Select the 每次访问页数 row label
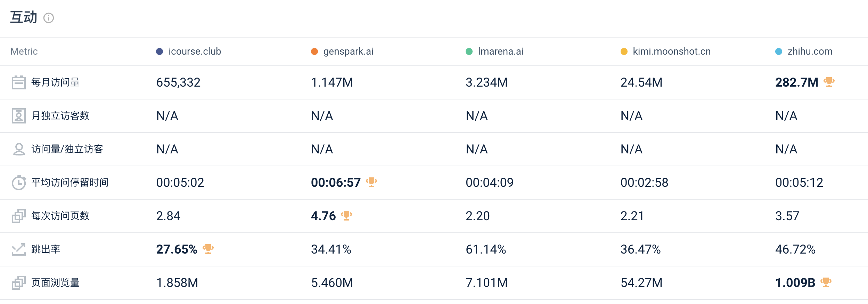The image size is (868, 304). point(60,216)
